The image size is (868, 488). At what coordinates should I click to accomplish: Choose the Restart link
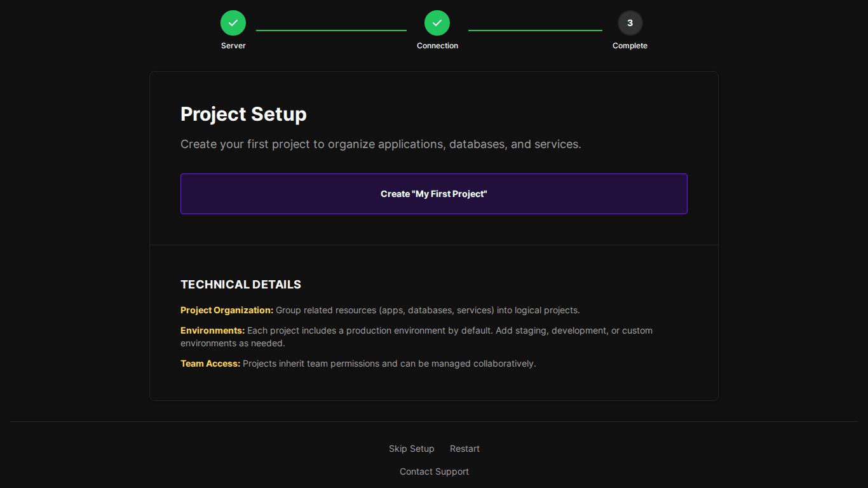coord(465,449)
